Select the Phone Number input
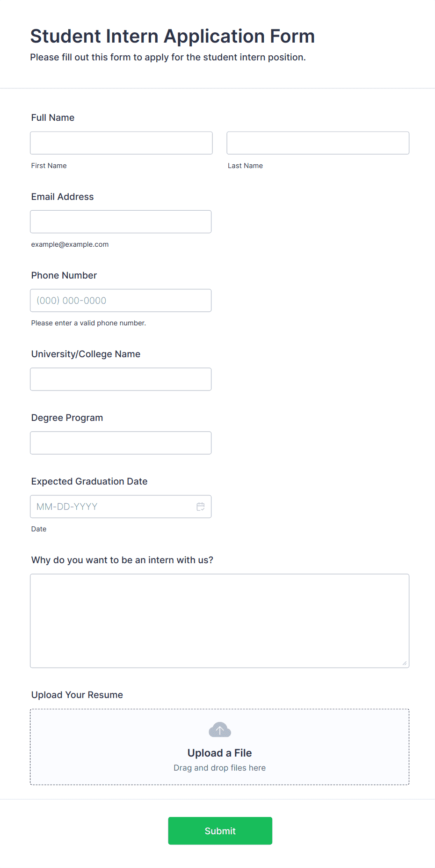This screenshot has width=435, height=868. 121,301
